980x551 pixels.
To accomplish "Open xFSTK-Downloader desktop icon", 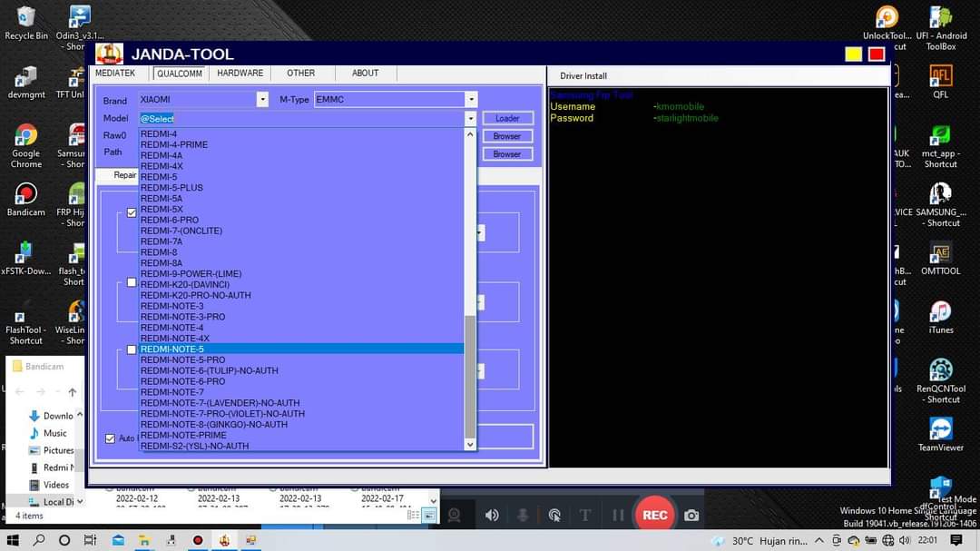I will (x=25, y=259).
